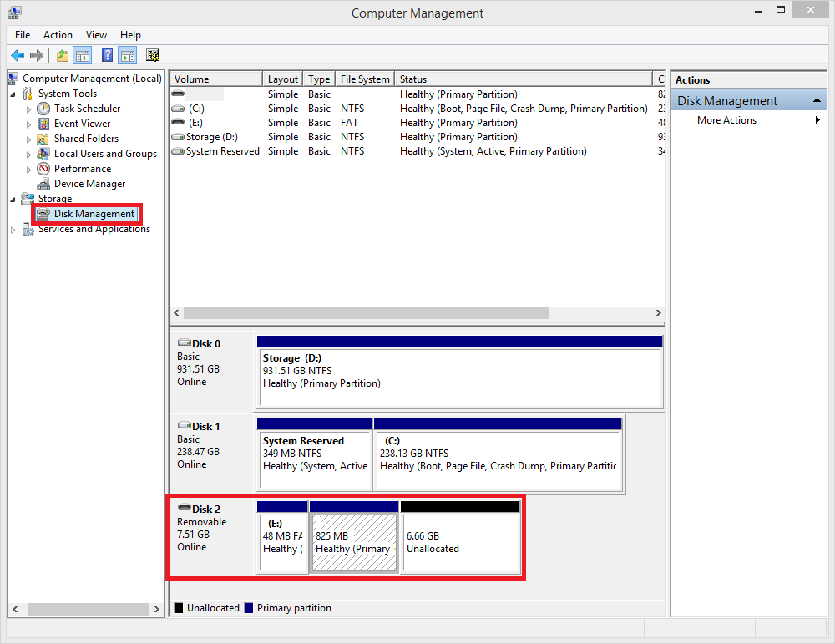Open the Action menu
Image resolution: width=835 pixels, height=644 pixels.
[x=58, y=35]
